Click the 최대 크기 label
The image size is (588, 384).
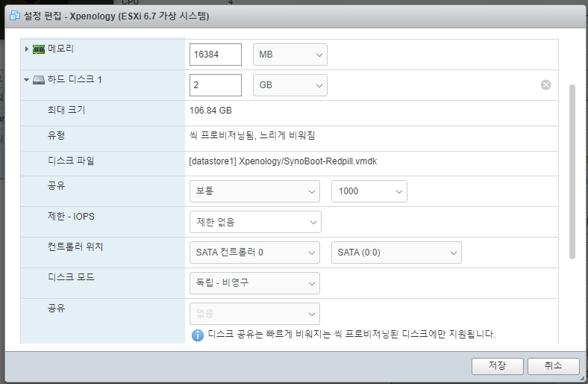click(66, 110)
